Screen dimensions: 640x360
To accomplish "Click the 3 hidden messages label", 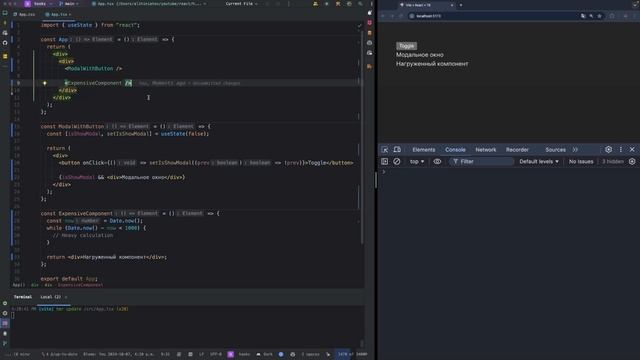I will click(613, 162).
